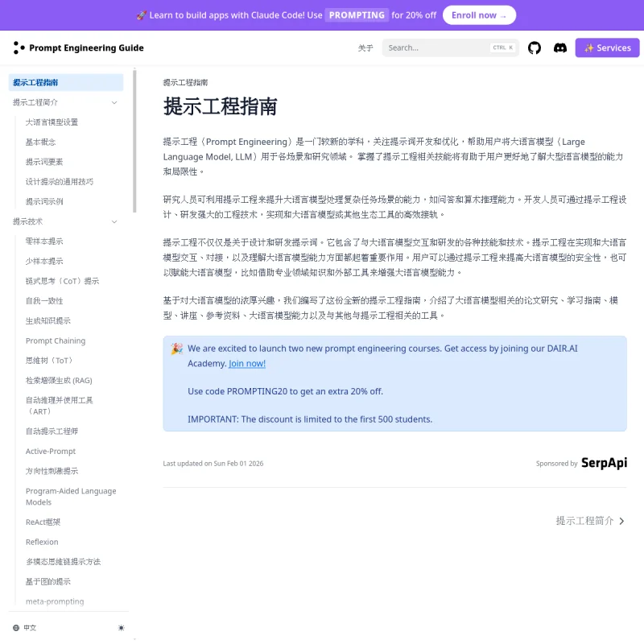644x644 pixels.
Task: Open ReAct框架 sidebar page
Action: coord(43,522)
